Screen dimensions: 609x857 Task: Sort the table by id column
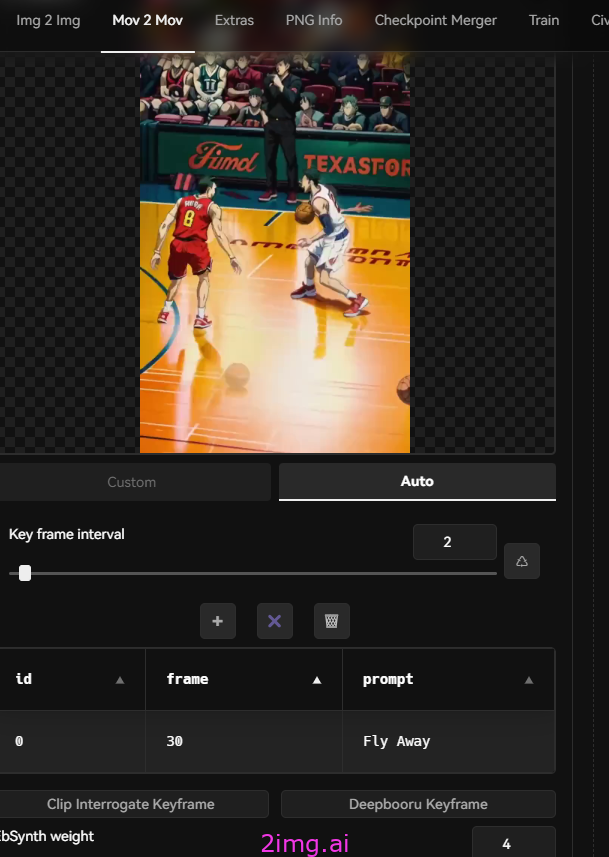[x=120, y=680]
